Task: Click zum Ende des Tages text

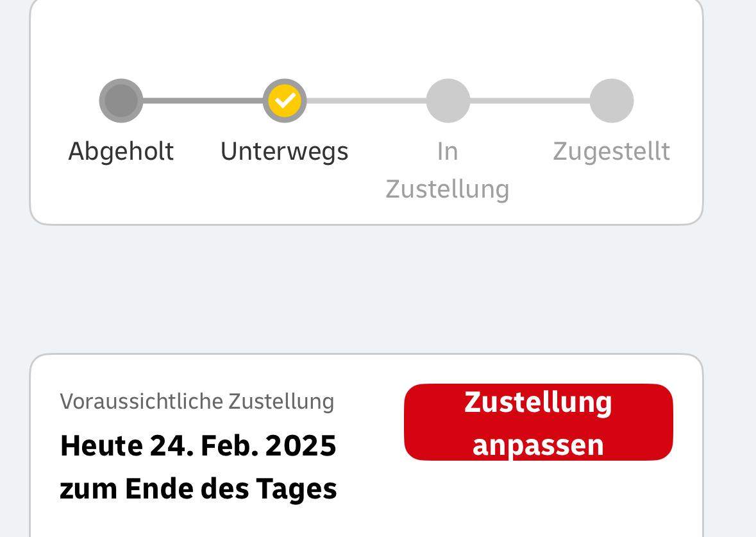Action: (197, 488)
